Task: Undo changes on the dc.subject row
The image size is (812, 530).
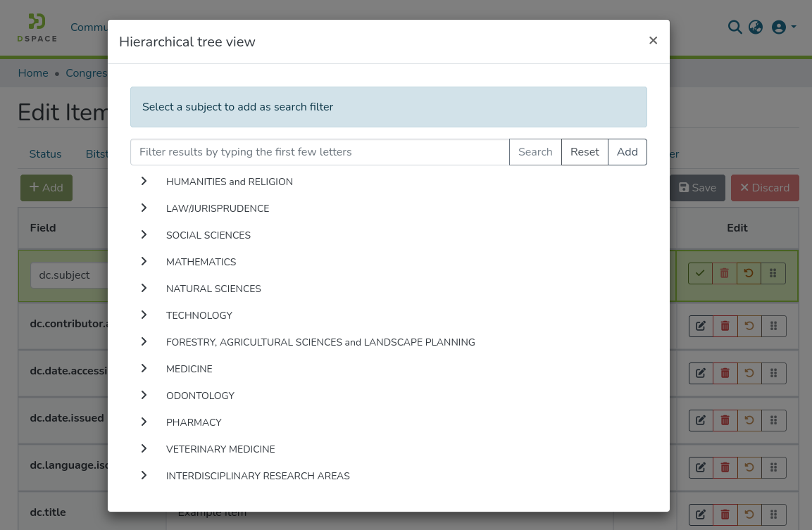Action: pos(749,274)
